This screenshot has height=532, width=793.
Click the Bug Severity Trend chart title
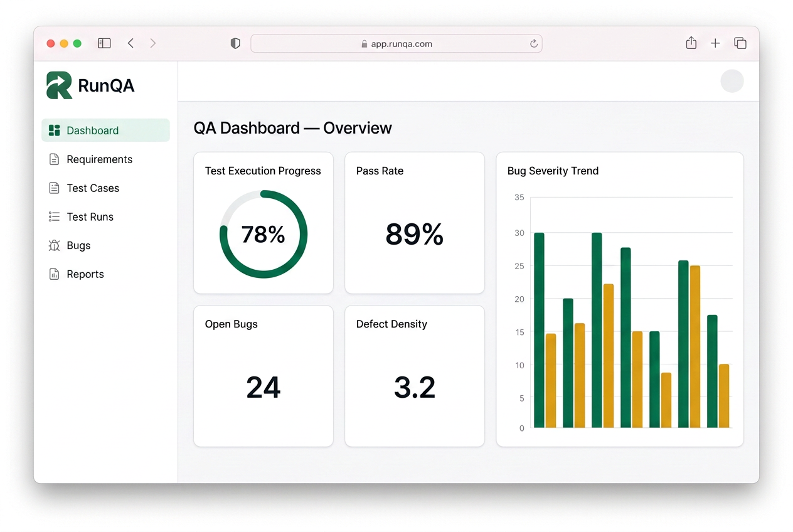(x=553, y=171)
